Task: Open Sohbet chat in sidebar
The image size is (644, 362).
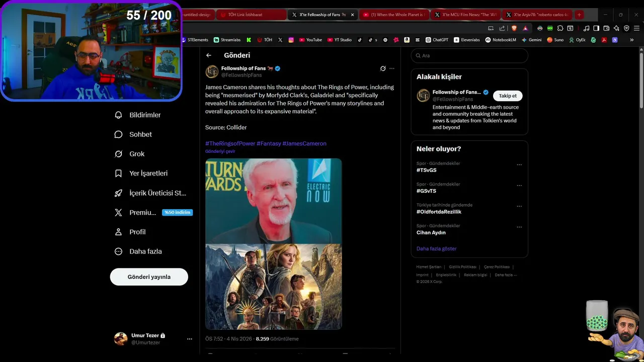Action: tap(134, 134)
